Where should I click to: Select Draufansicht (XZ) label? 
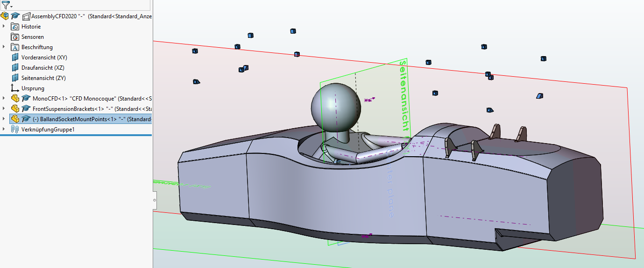43,68
